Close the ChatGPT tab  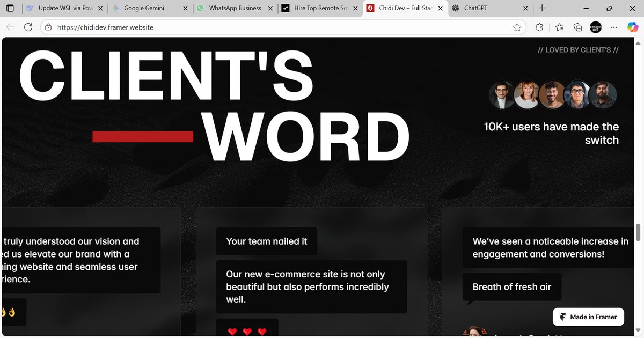[x=526, y=8]
